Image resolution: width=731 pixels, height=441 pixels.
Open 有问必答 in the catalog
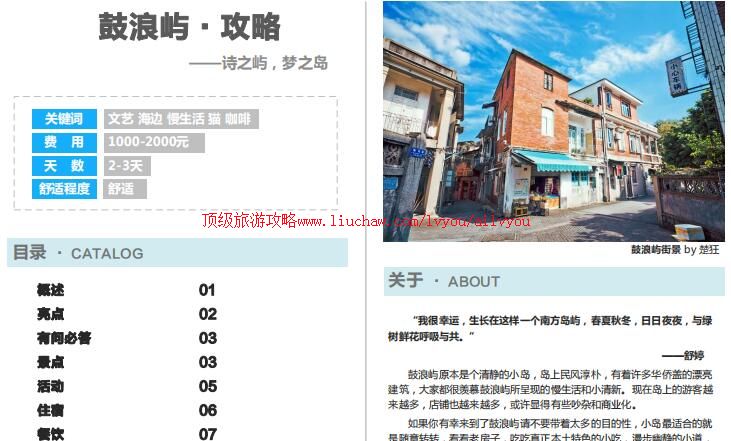click(64, 338)
